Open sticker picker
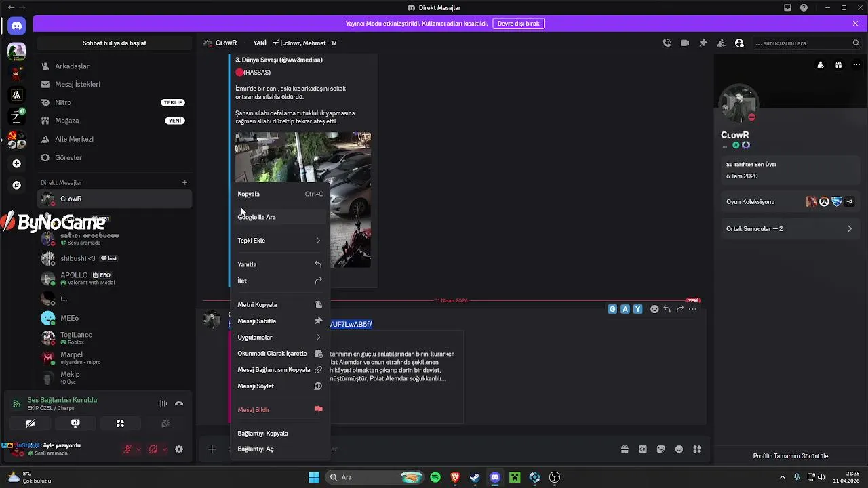The image size is (868, 488). click(661, 449)
